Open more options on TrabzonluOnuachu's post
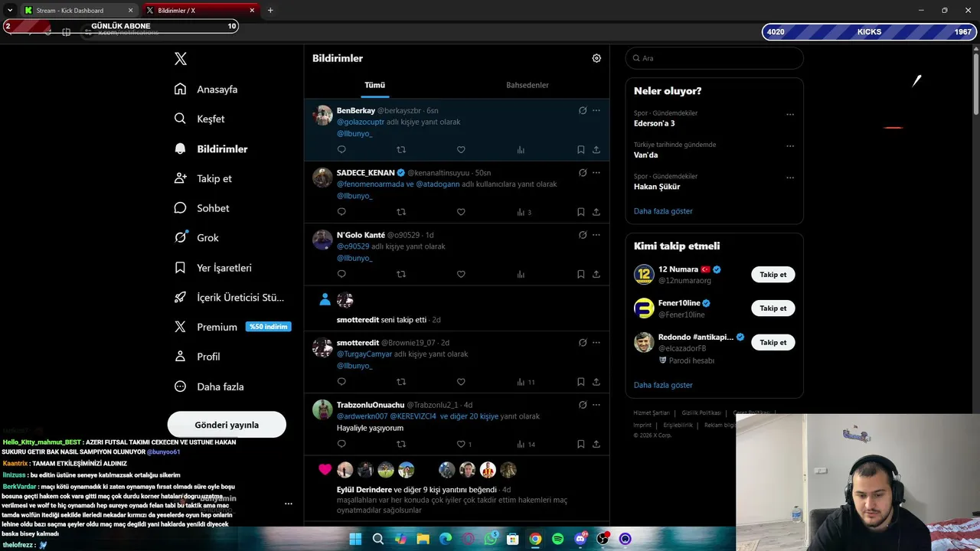Screen dimensions: 980x551 (x=596, y=405)
